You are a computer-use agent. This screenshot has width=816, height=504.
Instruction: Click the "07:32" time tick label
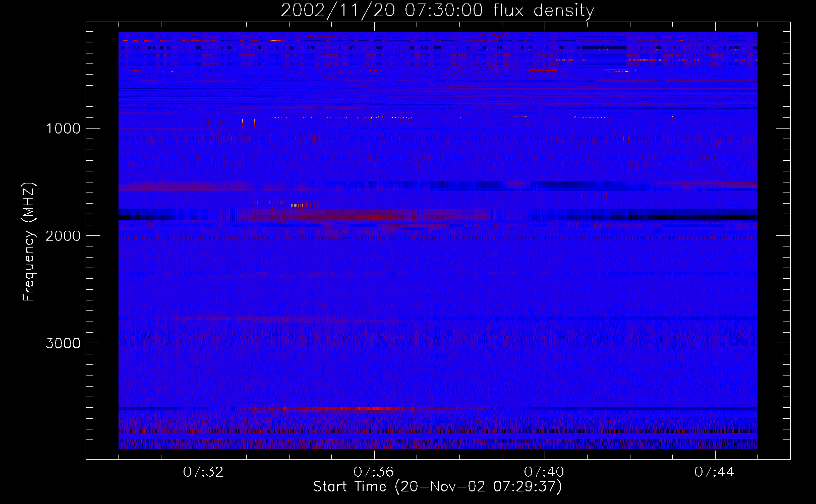pyautogui.click(x=203, y=472)
